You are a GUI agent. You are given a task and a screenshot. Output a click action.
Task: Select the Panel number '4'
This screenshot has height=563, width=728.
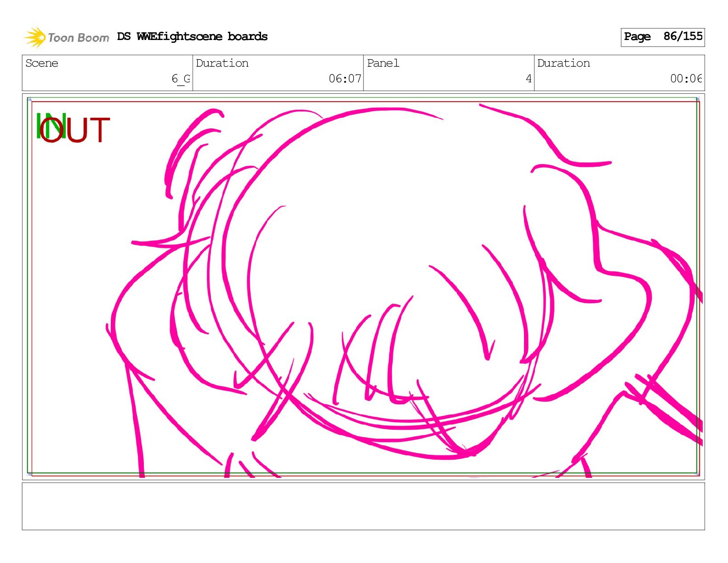[529, 79]
